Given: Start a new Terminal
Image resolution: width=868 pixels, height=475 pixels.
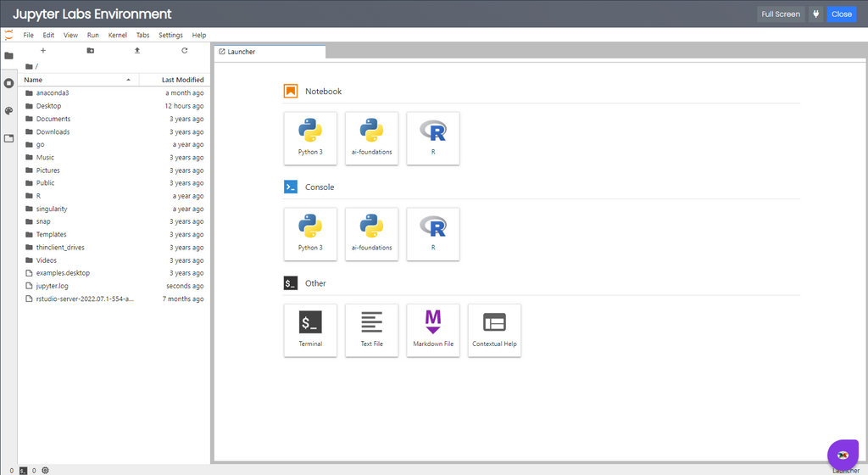Looking at the screenshot, I should click(x=310, y=330).
